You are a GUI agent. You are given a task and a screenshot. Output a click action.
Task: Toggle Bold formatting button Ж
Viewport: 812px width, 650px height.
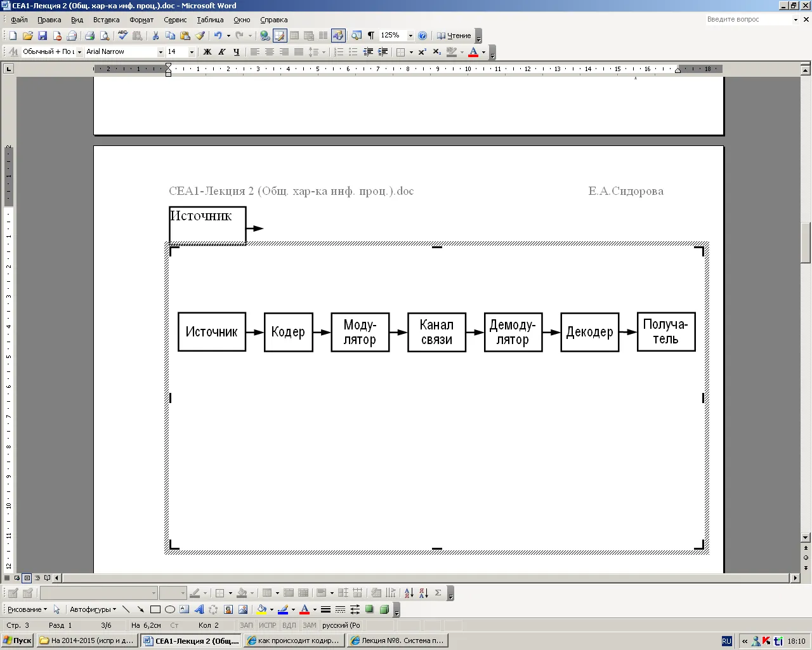tap(207, 52)
